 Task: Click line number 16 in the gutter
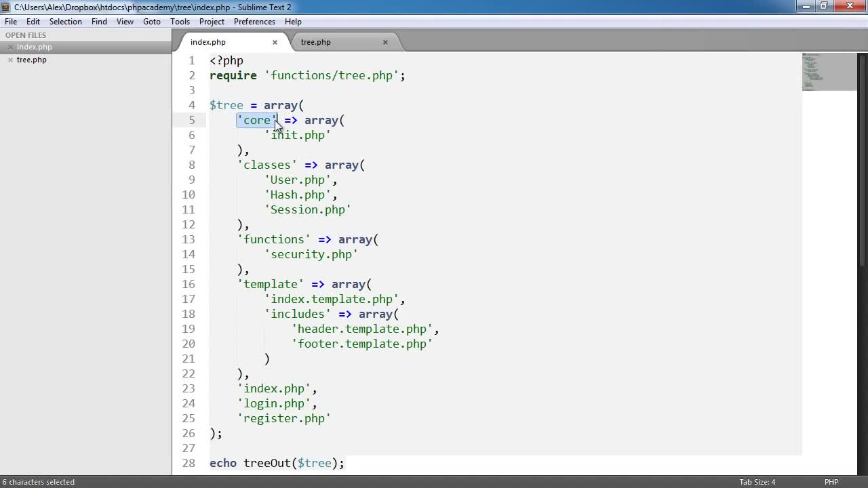click(x=189, y=284)
